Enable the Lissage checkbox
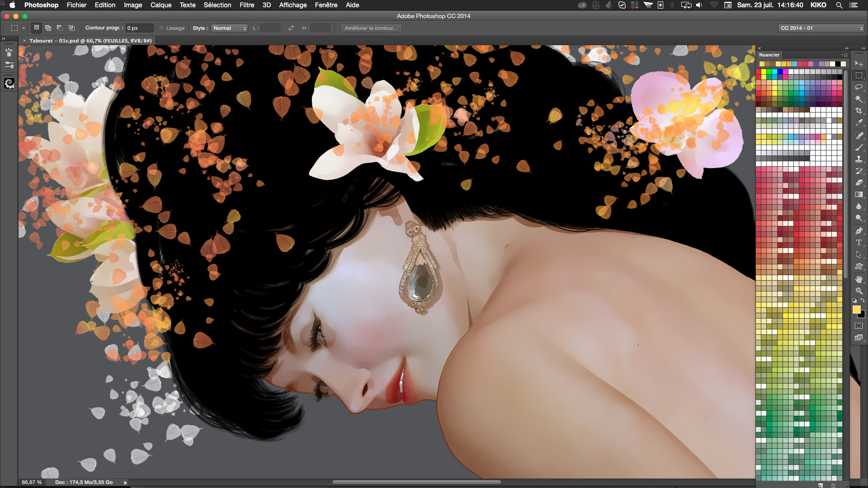 click(x=161, y=28)
